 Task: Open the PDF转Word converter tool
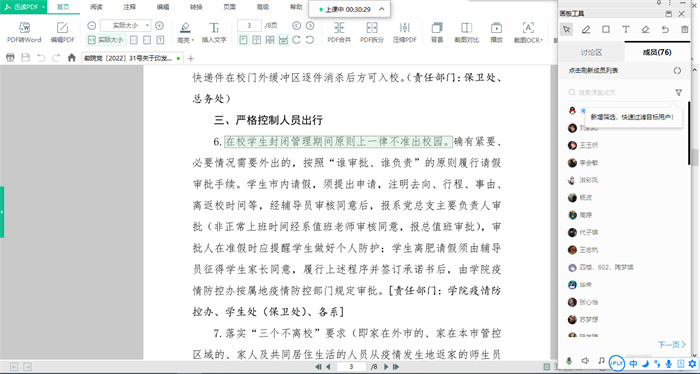(24, 32)
